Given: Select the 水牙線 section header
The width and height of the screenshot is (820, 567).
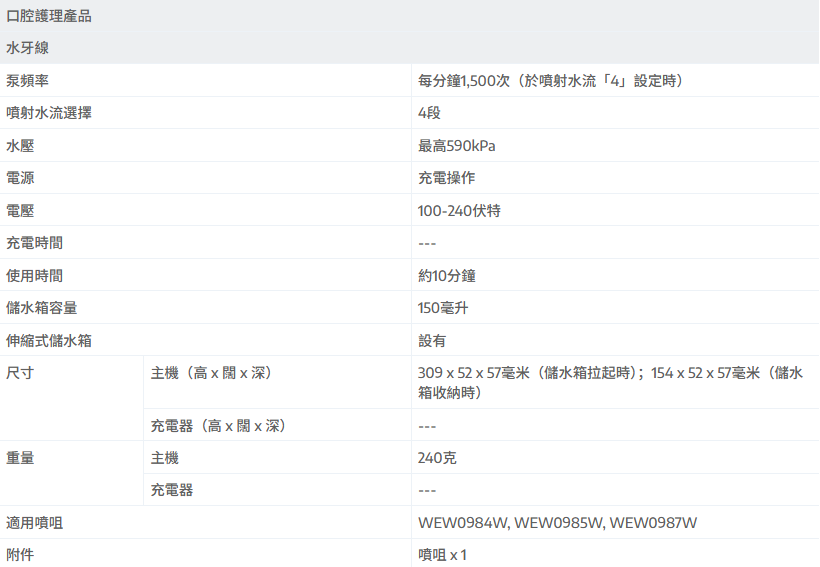Looking at the screenshot, I should 28,48.
